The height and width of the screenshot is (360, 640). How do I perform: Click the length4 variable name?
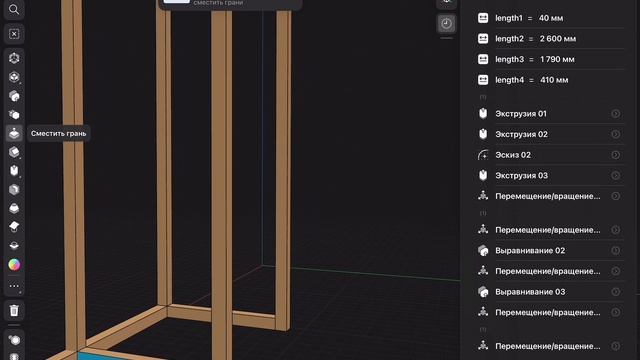coord(509,80)
